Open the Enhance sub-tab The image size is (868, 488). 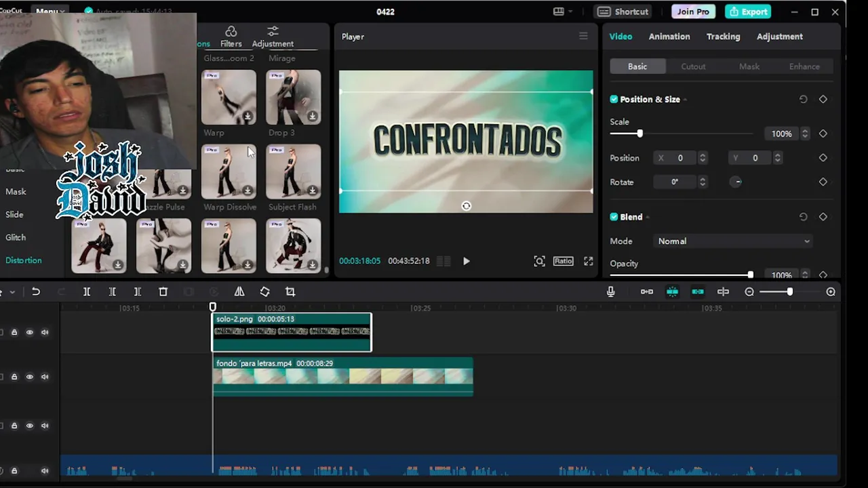click(804, 66)
